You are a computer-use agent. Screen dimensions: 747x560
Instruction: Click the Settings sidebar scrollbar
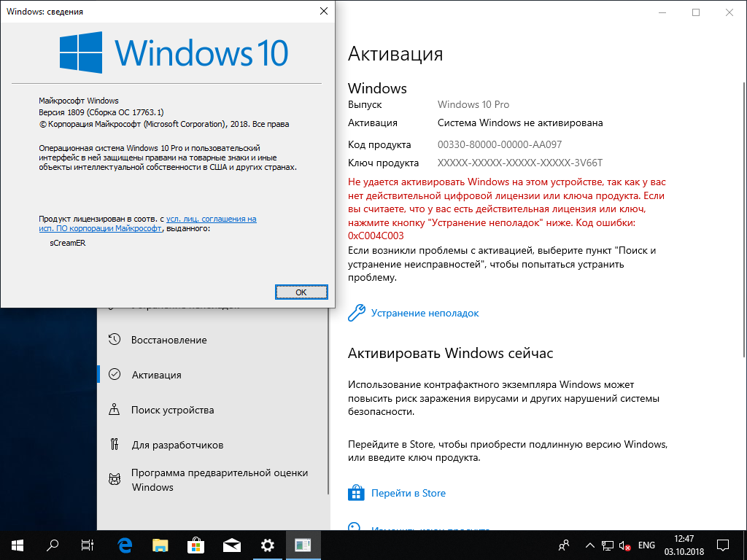click(x=328, y=402)
